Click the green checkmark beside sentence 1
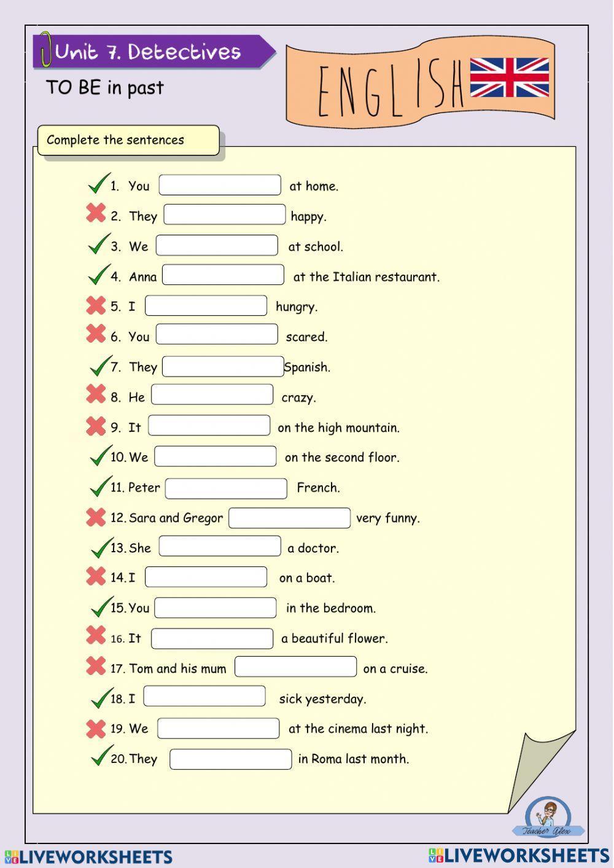 (98, 183)
